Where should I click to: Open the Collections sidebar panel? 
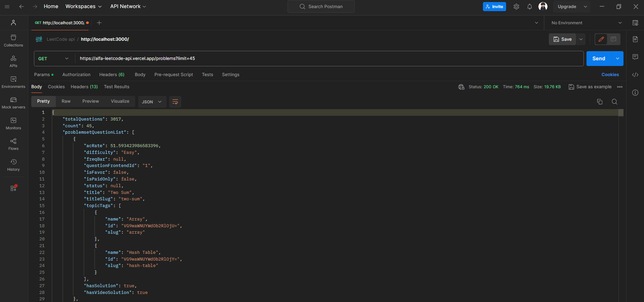[13, 40]
